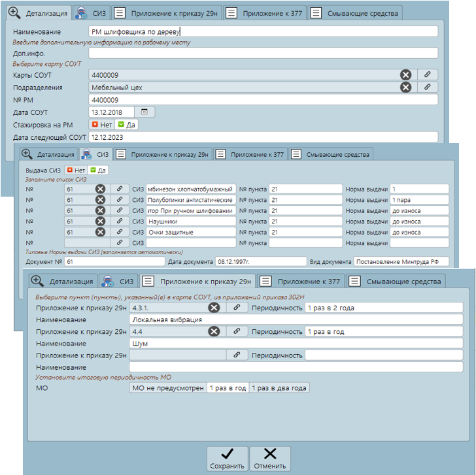Click the Сохранить button
This screenshot has height=475, width=476.
(228, 459)
